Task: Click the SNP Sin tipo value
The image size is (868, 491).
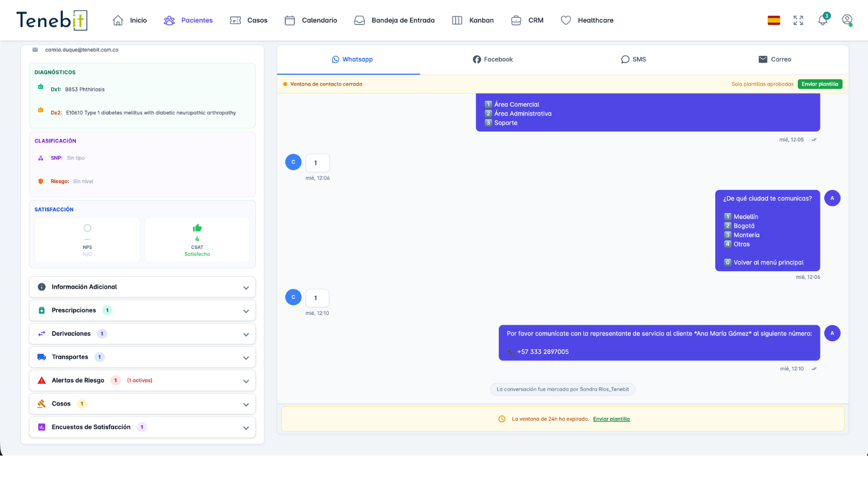Action: [75, 158]
